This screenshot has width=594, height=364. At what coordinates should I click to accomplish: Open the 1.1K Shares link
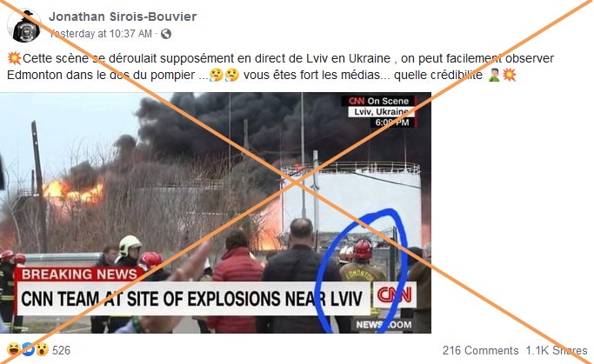557,350
